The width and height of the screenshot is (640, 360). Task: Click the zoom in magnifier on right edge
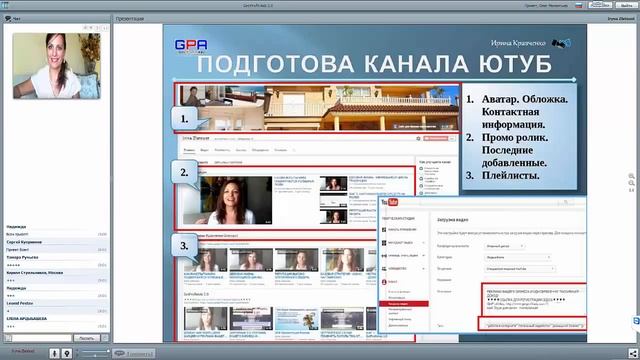point(631,176)
